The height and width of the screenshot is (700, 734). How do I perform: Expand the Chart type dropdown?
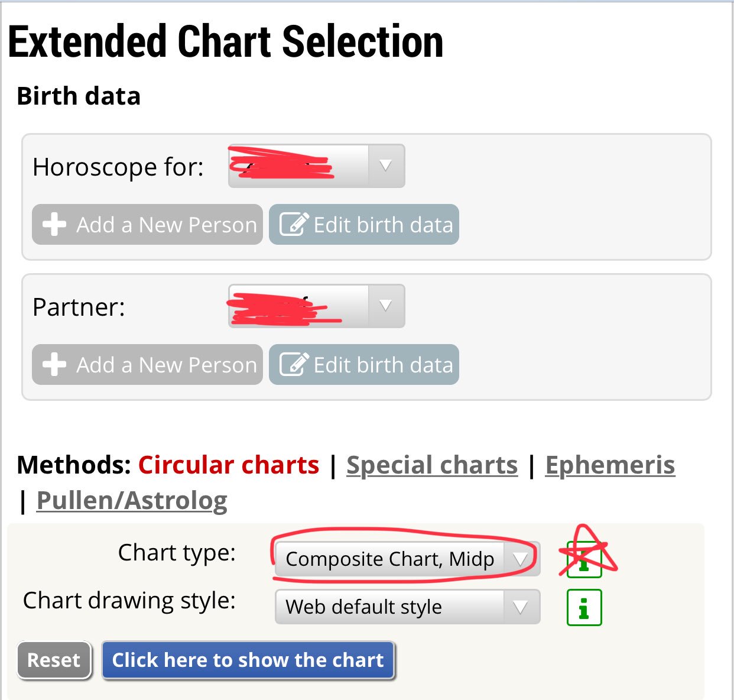coord(408,559)
